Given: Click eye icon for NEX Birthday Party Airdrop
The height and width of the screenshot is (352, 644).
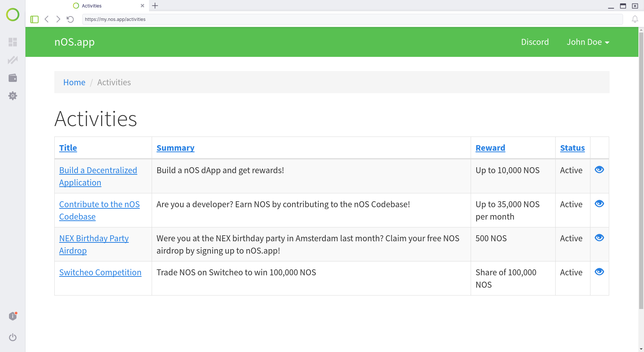Looking at the screenshot, I should pos(599,238).
